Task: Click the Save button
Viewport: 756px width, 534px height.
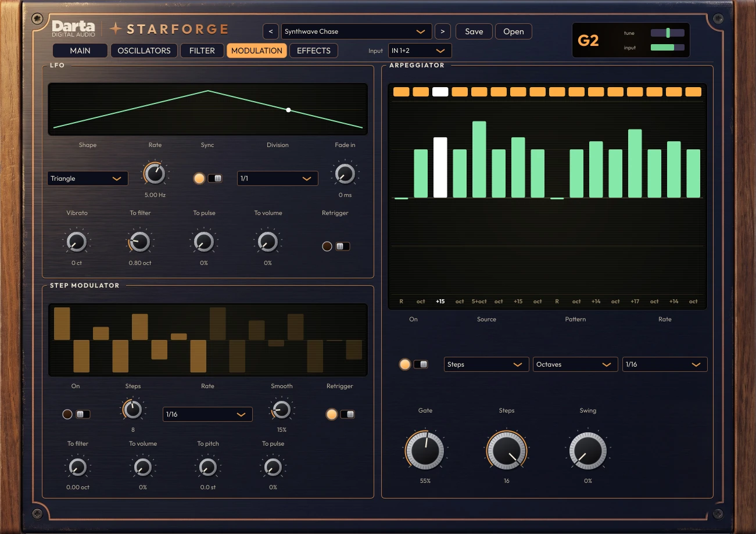Action: pos(474,31)
